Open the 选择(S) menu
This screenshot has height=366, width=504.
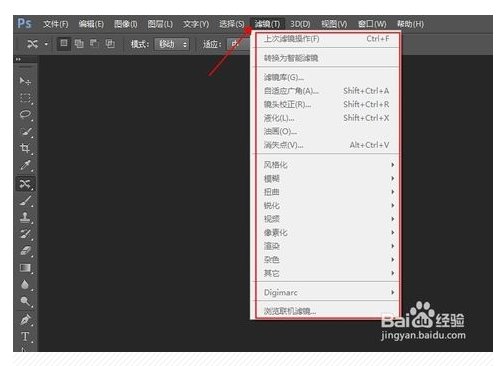coord(232,24)
